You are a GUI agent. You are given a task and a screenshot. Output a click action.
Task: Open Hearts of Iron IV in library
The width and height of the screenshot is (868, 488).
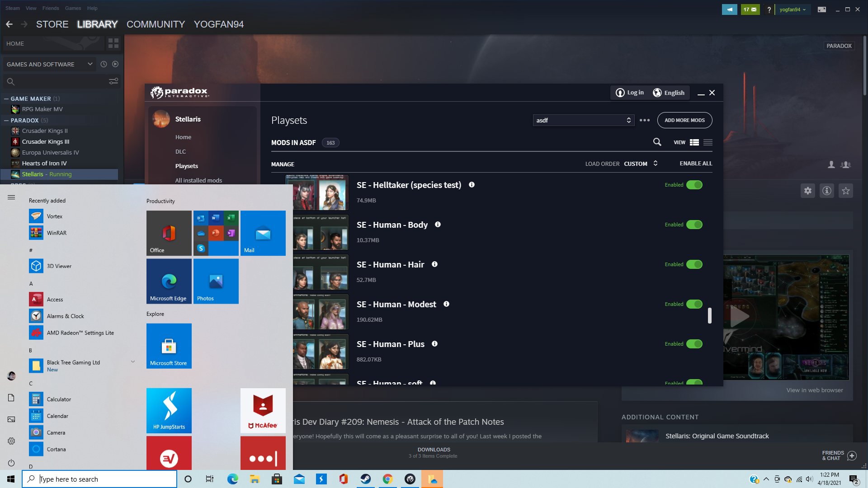[44, 163]
